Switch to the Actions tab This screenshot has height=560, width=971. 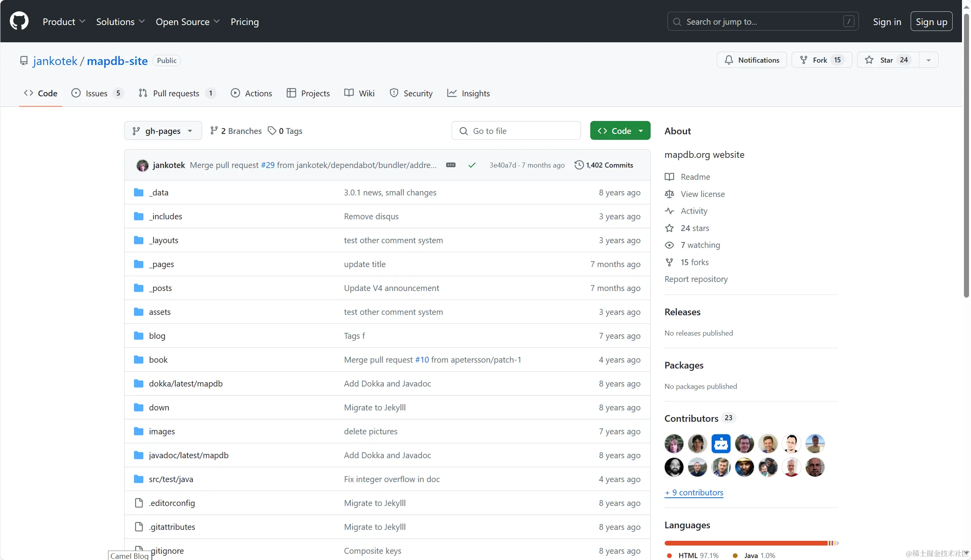click(251, 93)
